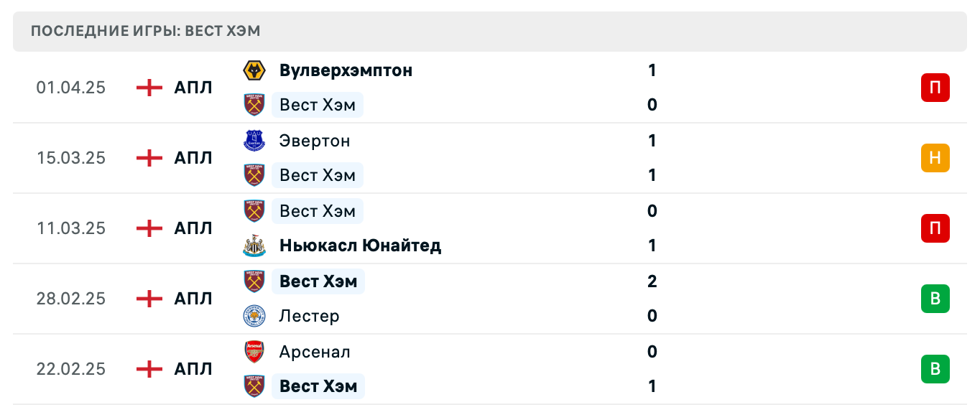
Task: Click the Wolverhampton club crest
Action: (254, 70)
